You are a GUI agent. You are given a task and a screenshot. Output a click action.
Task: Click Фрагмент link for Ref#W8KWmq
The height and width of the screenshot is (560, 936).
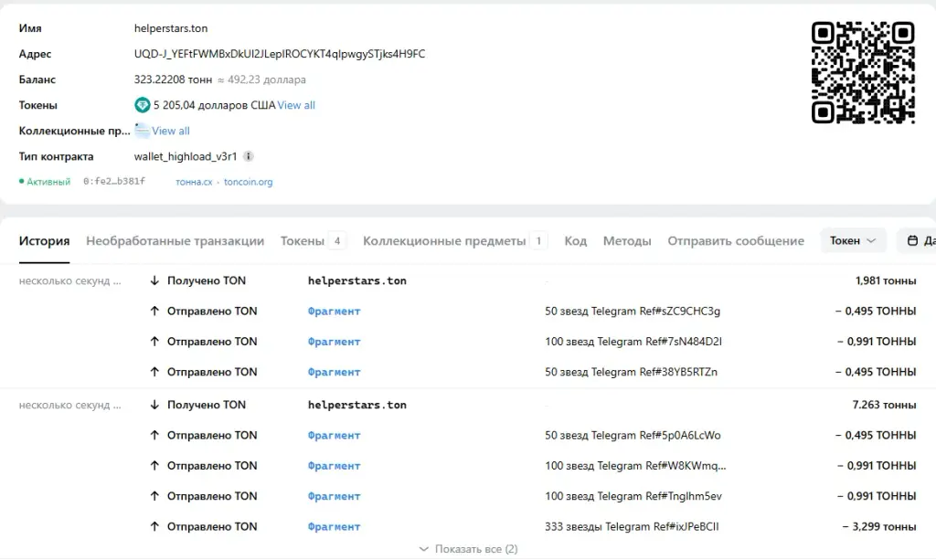click(335, 466)
